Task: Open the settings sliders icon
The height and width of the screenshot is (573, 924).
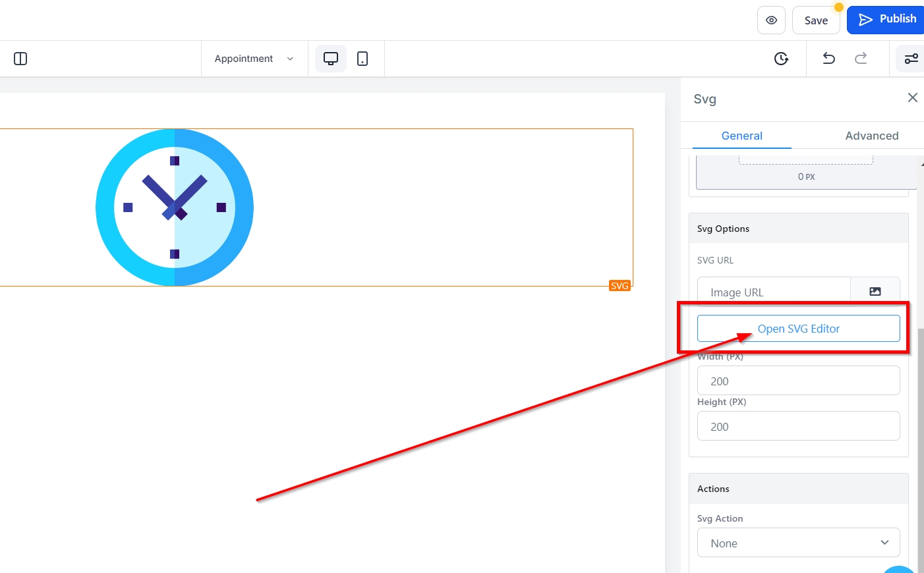Action: [x=911, y=59]
